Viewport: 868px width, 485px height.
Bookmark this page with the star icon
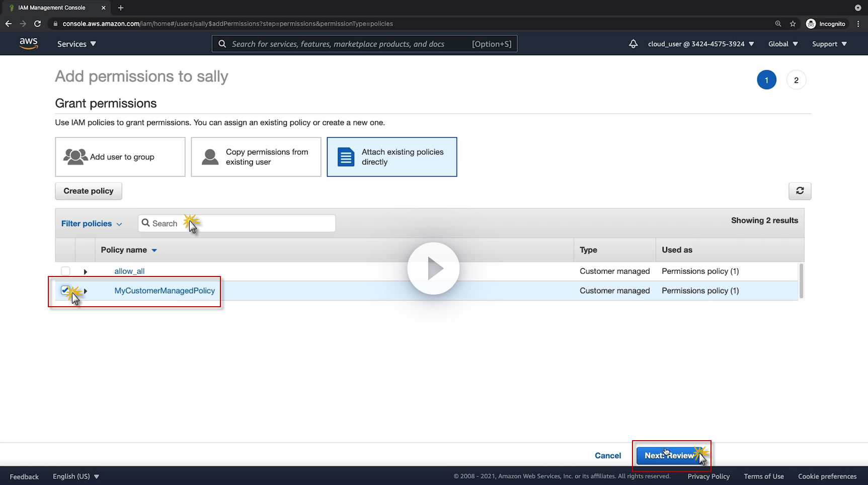pyautogui.click(x=793, y=24)
